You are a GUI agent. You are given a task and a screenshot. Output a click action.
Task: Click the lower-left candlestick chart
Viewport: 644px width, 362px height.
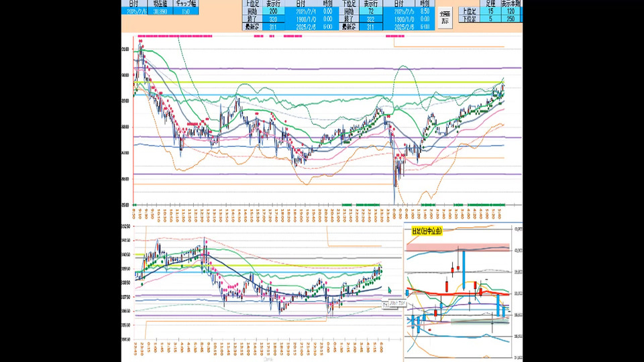tap(262, 292)
